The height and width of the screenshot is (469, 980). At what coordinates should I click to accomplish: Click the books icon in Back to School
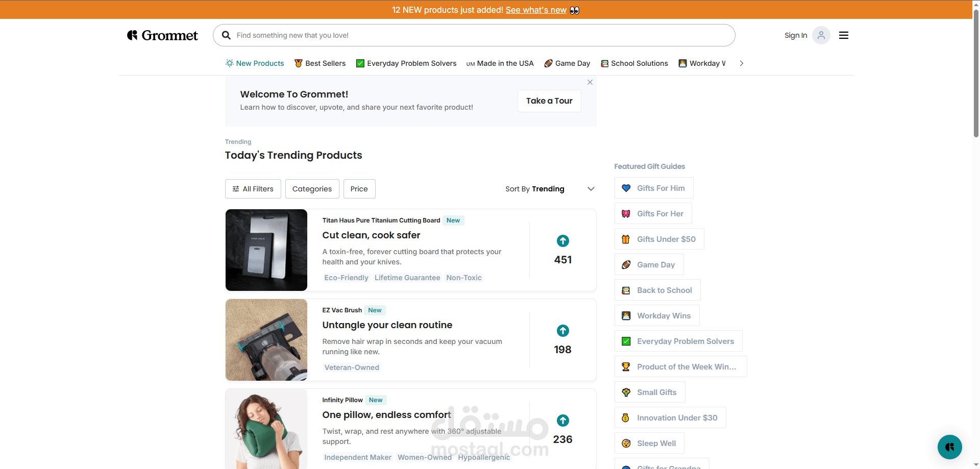(x=626, y=290)
